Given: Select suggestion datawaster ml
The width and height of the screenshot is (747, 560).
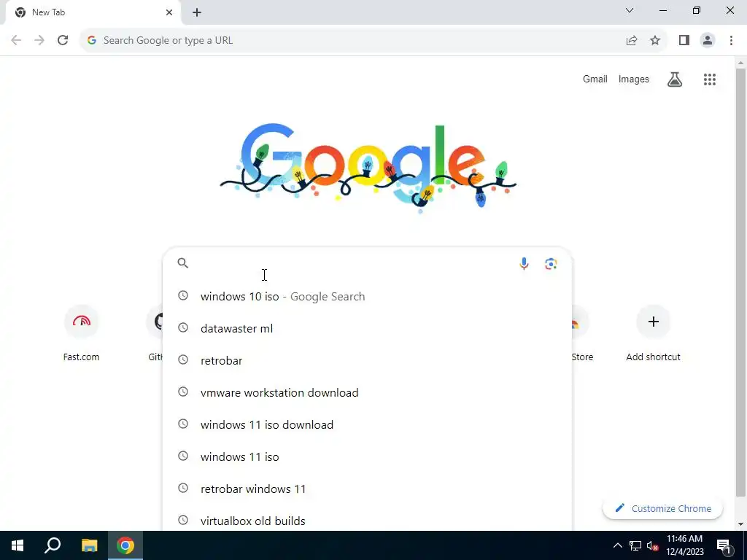Looking at the screenshot, I should tap(367, 329).
